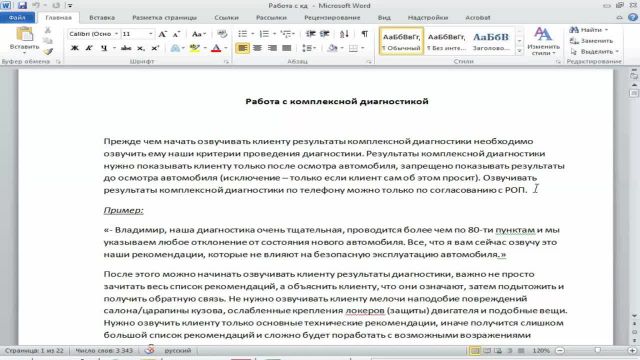This screenshot has height=360, width=640.
Task: Apply strikethrough formatting
Action: pos(126,48)
